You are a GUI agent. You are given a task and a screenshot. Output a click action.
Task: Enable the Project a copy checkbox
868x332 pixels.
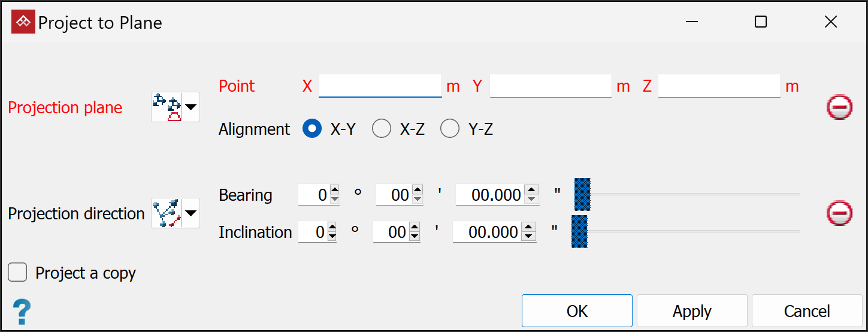(x=18, y=273)
